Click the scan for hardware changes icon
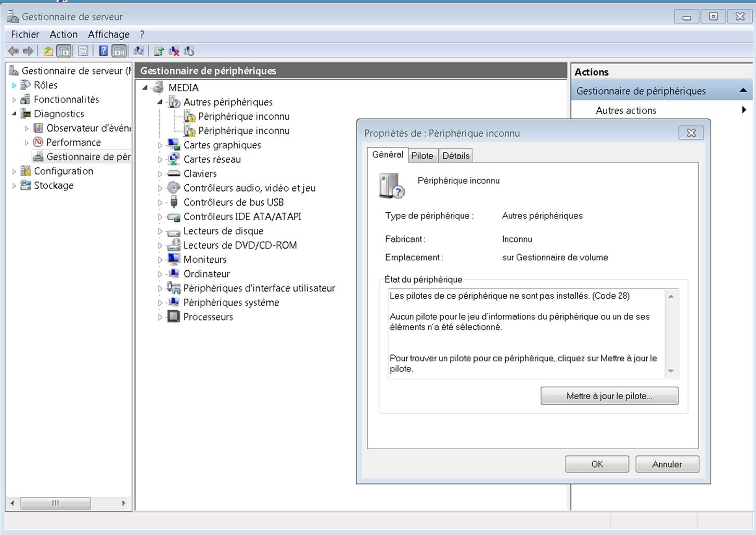 (x=138, y=51)
